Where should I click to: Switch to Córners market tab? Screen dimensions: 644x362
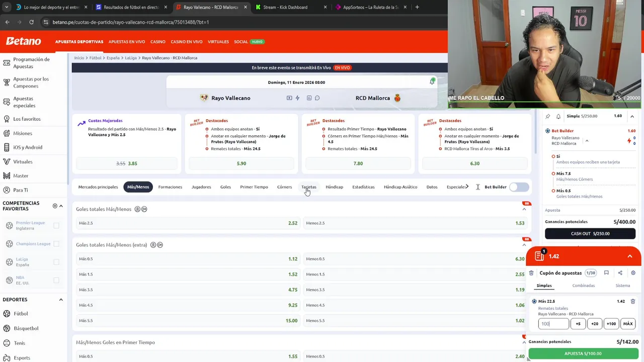[284, 187]
